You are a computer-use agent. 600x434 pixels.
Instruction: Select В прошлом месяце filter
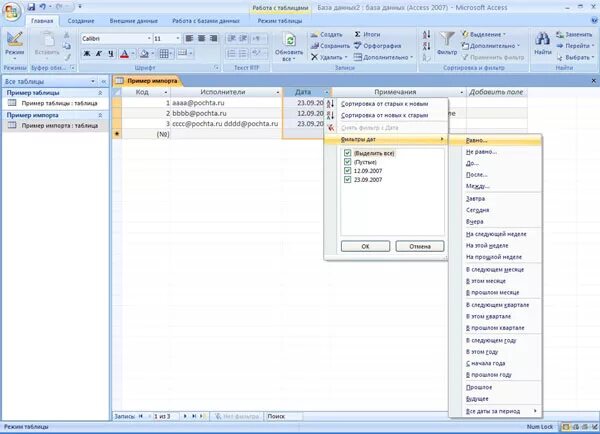pyautogui.click(x=495, y=292)
